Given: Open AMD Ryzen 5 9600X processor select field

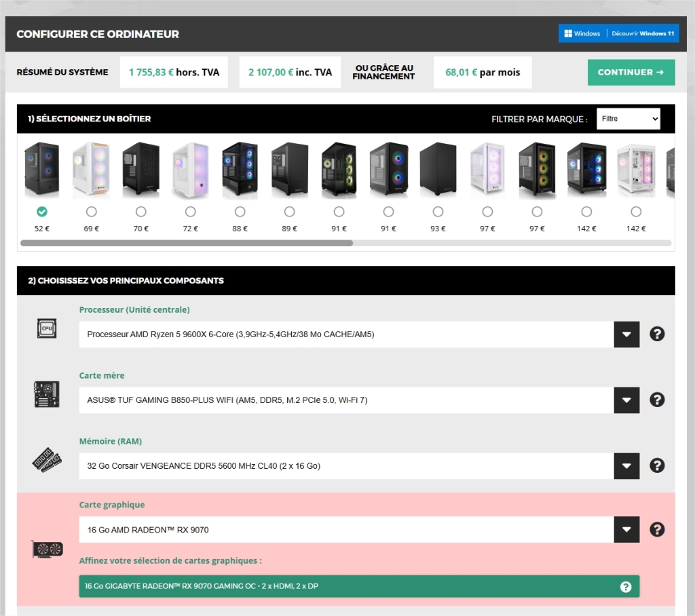Looking at the screenshot, I should pos(359,334).
